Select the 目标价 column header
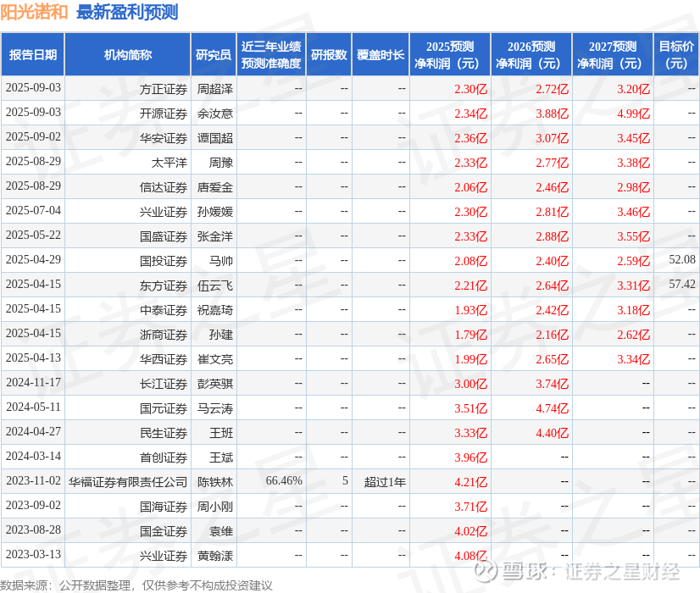Image resolution: width=700 pixels, height=593 pixels. tap(676, 54)
